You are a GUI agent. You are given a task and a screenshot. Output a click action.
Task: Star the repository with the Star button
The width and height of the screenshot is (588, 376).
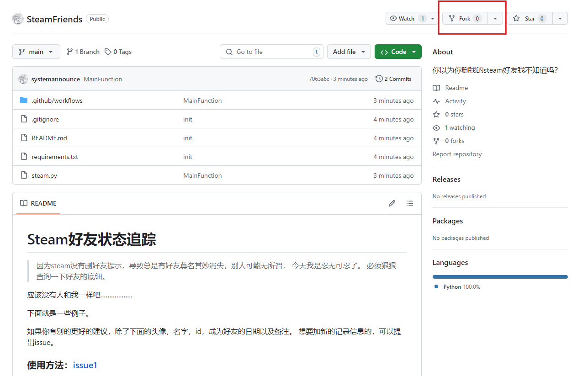pos(530,18)
